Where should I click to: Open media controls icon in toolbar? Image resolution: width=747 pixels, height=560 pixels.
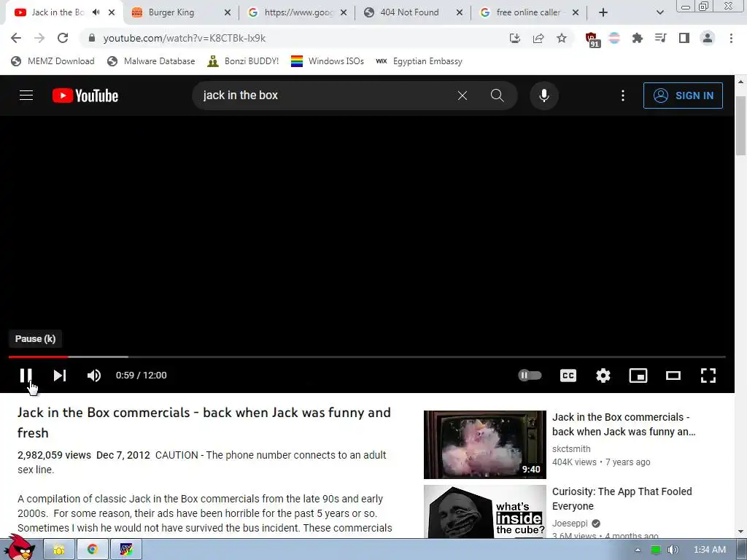pos(660,38)
